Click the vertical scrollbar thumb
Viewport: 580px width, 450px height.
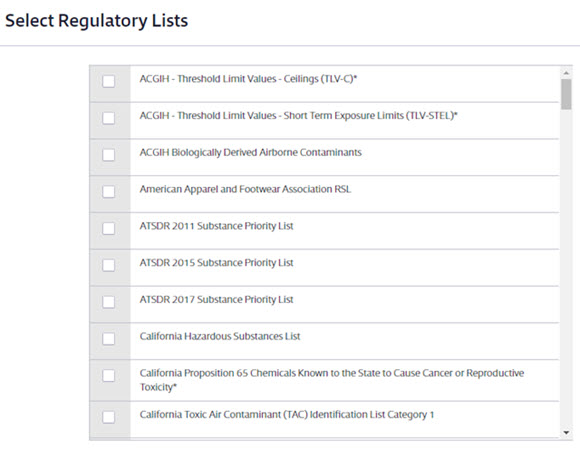pos(566,95)
